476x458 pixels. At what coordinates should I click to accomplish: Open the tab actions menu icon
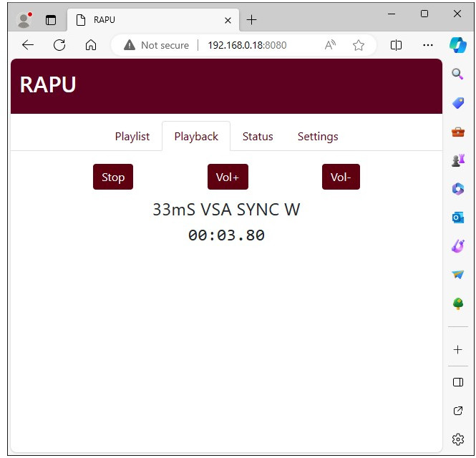pyautogui.click(x=51, y=20)
